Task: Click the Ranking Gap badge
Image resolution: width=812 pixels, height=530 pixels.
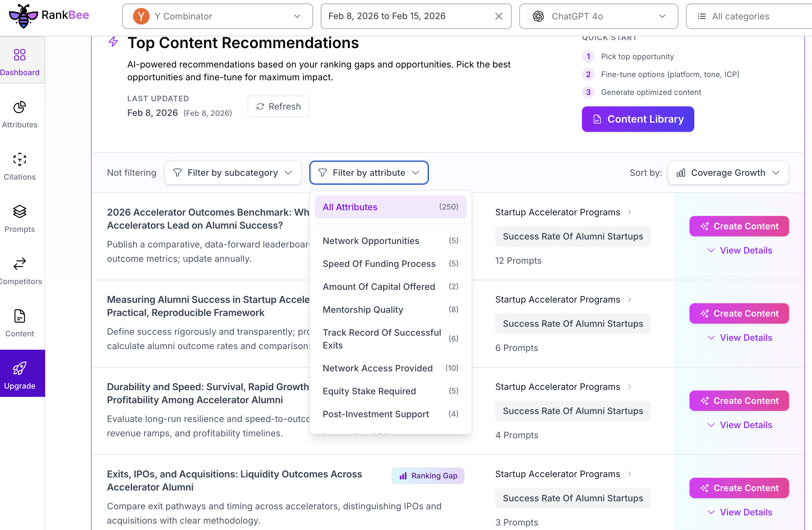Action: [x=428, y=475]
